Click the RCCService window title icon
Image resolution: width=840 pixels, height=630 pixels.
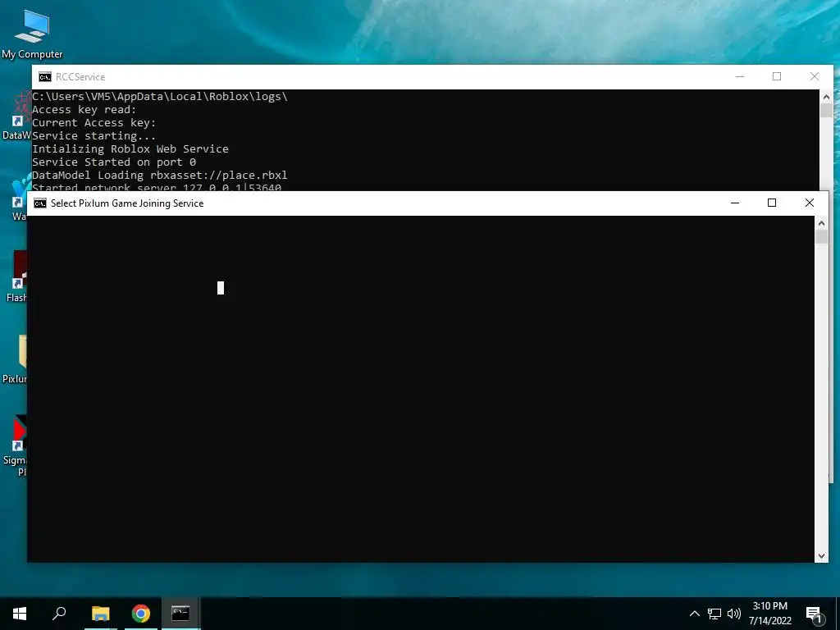tap(44, 77)
